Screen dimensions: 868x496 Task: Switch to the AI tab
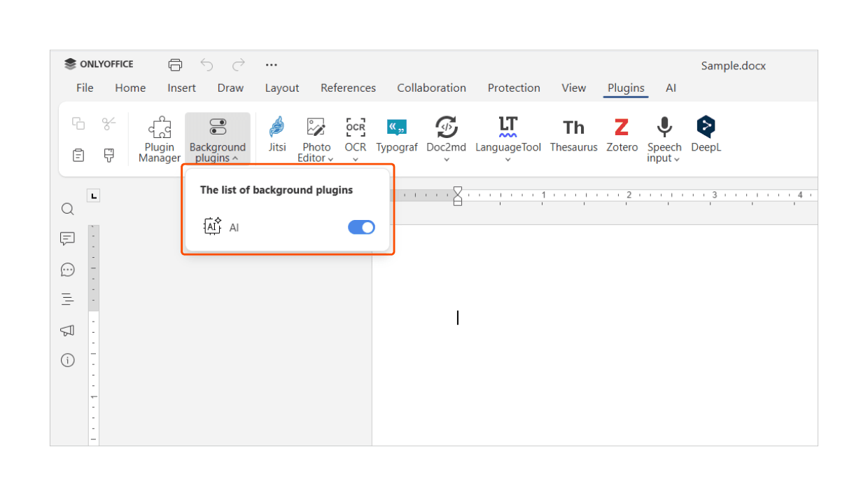pyautogui.click(x=671, y=88)
